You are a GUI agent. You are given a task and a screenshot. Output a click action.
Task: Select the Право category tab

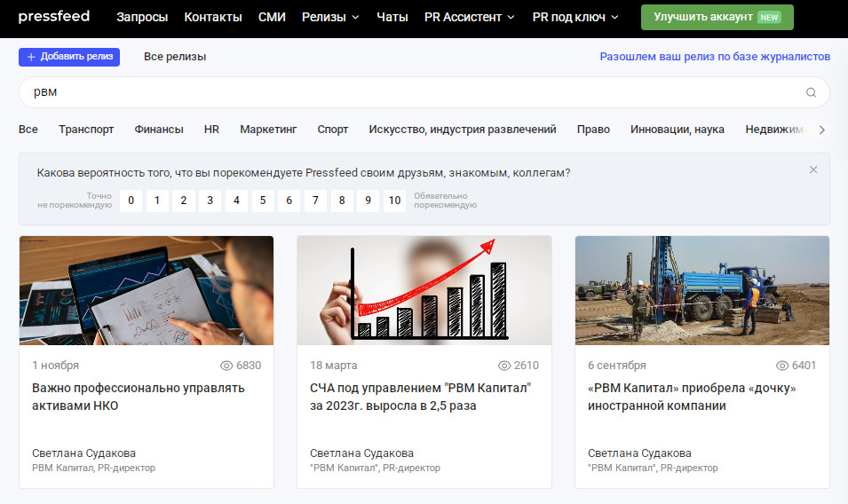[593, 130]
